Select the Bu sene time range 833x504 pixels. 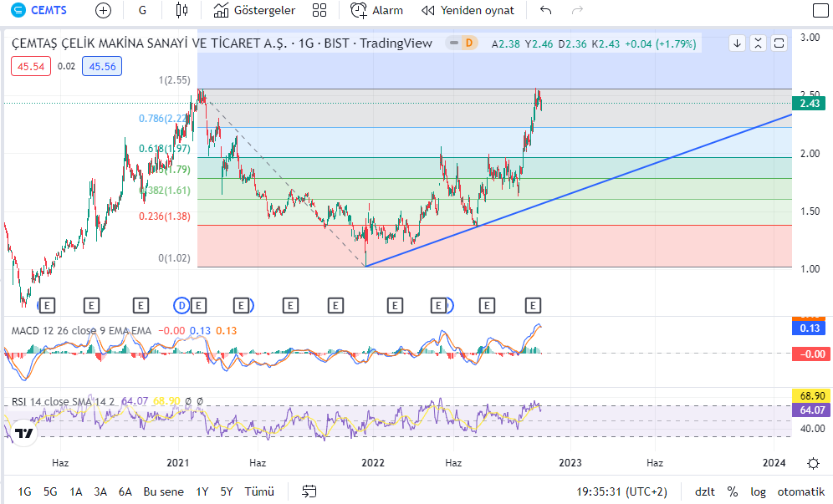(164, 491)
